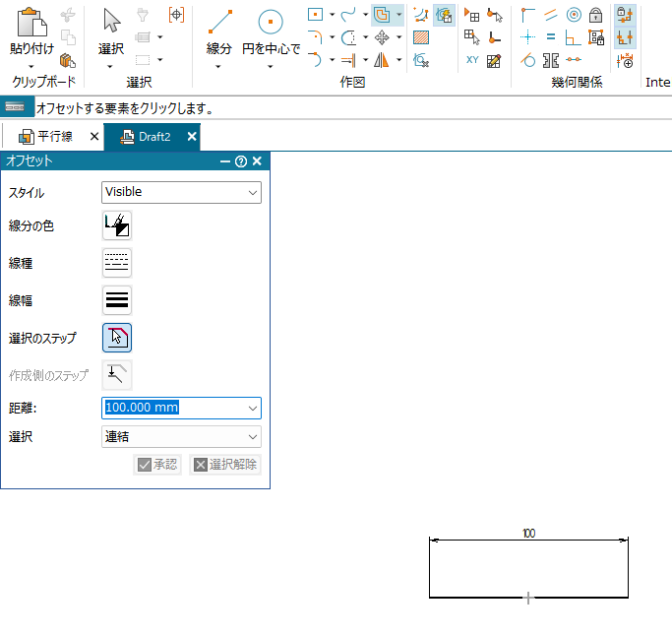The width and height of the screenshot is (672, 637).
Task: Choose the curve drawing tool
Action: (348, 15)
